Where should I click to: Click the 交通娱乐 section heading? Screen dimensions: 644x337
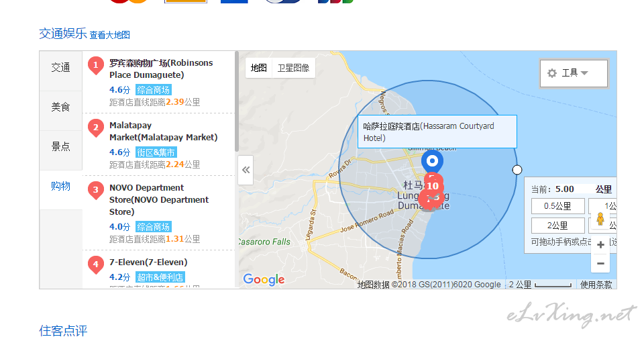(63, 34)
